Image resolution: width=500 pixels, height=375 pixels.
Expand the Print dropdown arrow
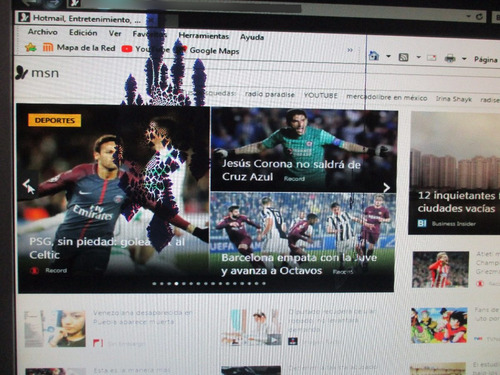point(464,59)
